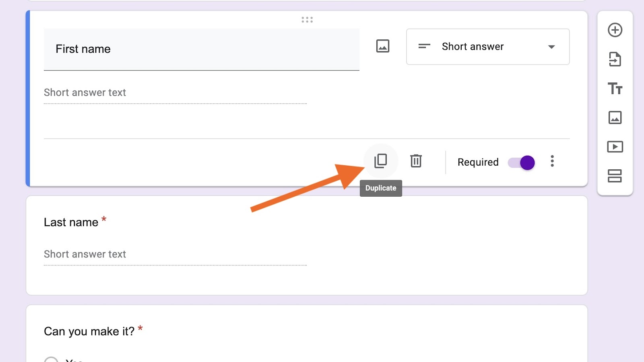
Task: Click Short answer text under First name
Action: coord(85,93)
